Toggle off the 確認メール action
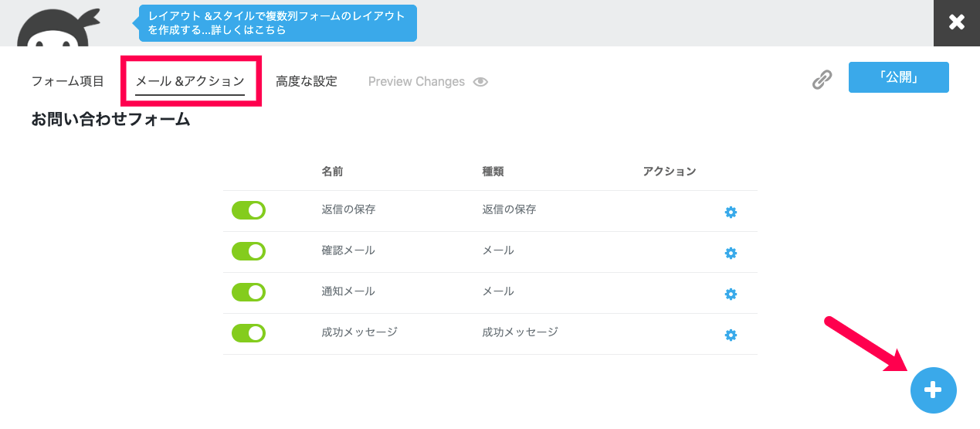The width and height of the screenshot is (980, 429). pos(249,251)
